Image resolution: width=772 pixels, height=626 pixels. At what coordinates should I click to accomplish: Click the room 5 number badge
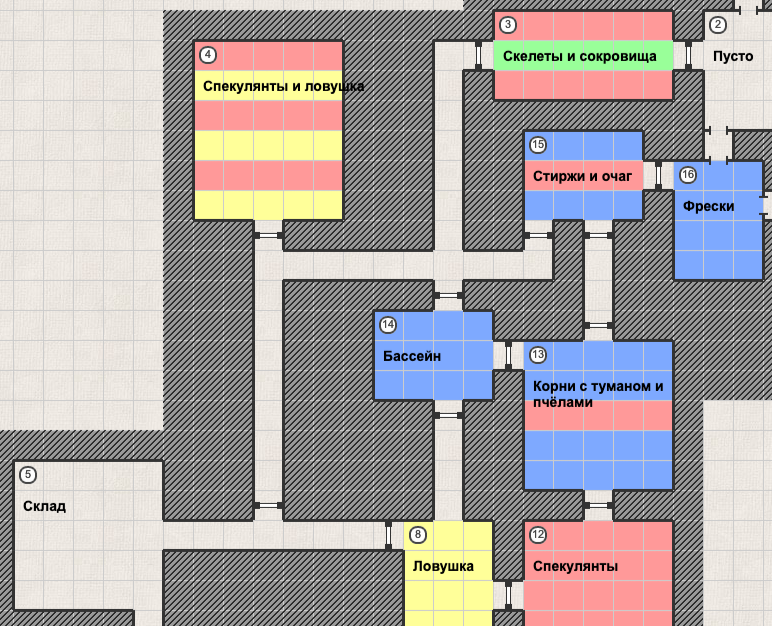[27, 475]
